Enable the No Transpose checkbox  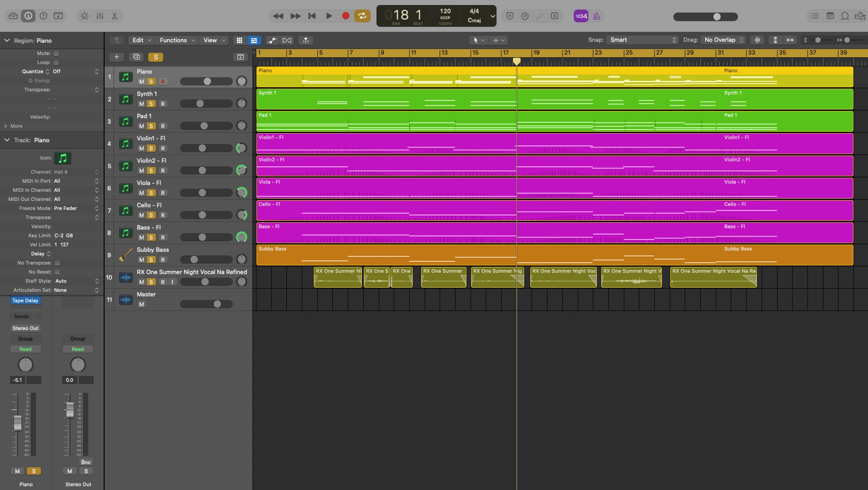click(x=57, y=263)
